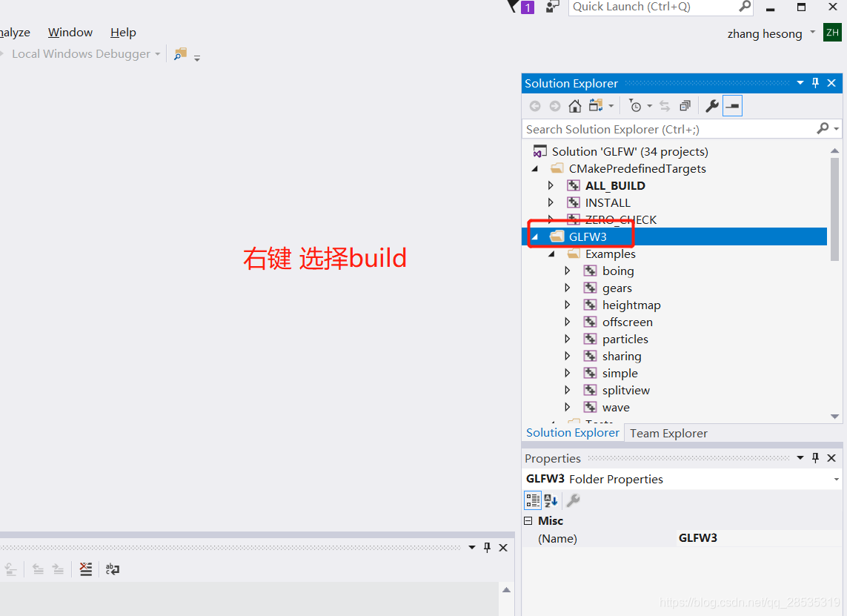847x616 pixels.
Task: Click the Pending Changes Filter clock icon
Action: 635,106
